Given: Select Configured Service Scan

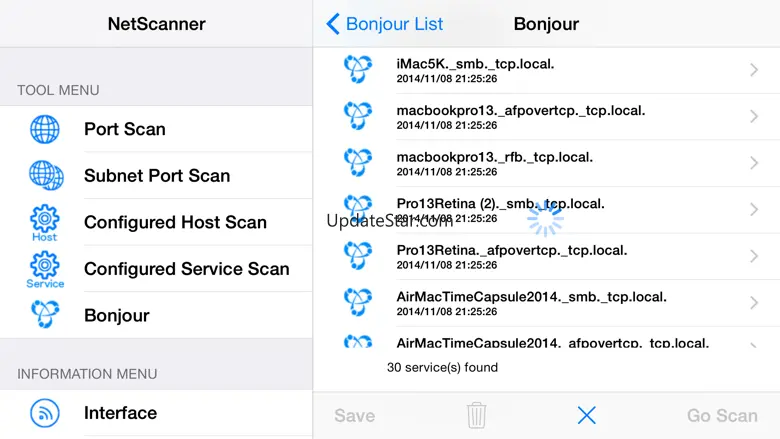Looking at the screenshot, I should (156, 269).
